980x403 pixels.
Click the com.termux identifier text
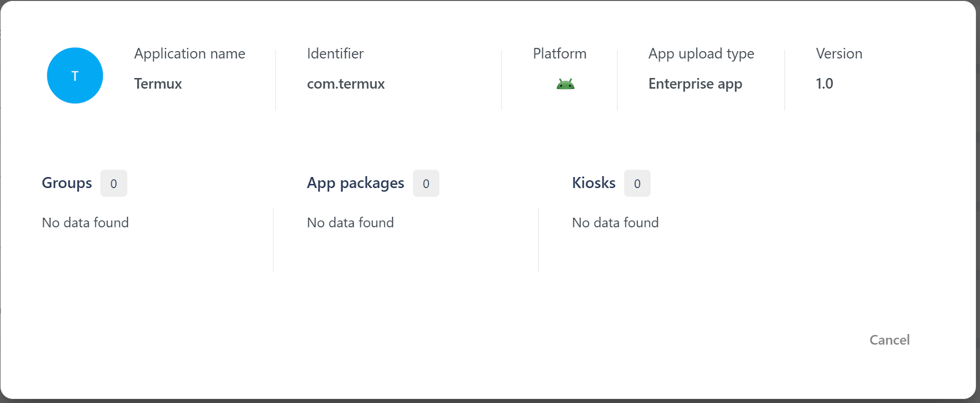tap(345, 84)
